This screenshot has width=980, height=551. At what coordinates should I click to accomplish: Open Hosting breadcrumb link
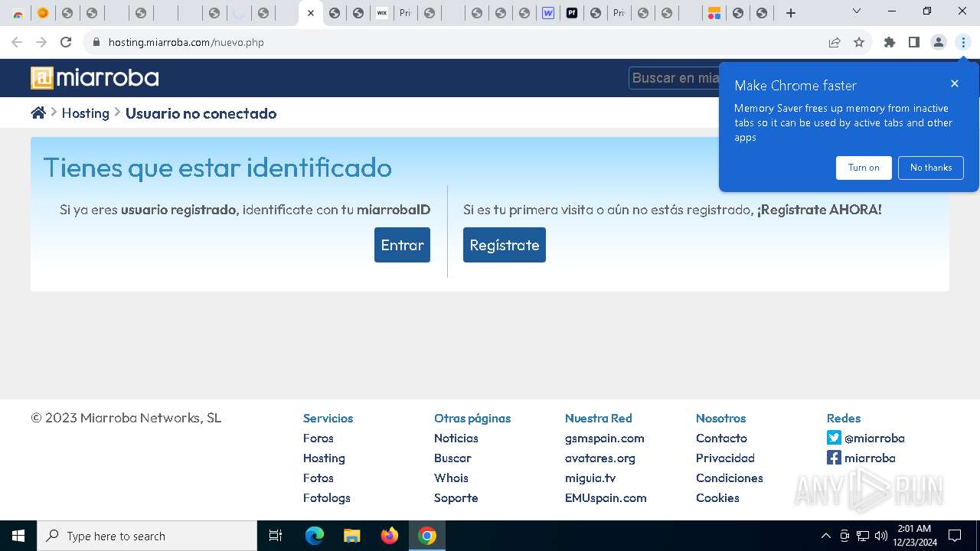click(x=85, y=113)
